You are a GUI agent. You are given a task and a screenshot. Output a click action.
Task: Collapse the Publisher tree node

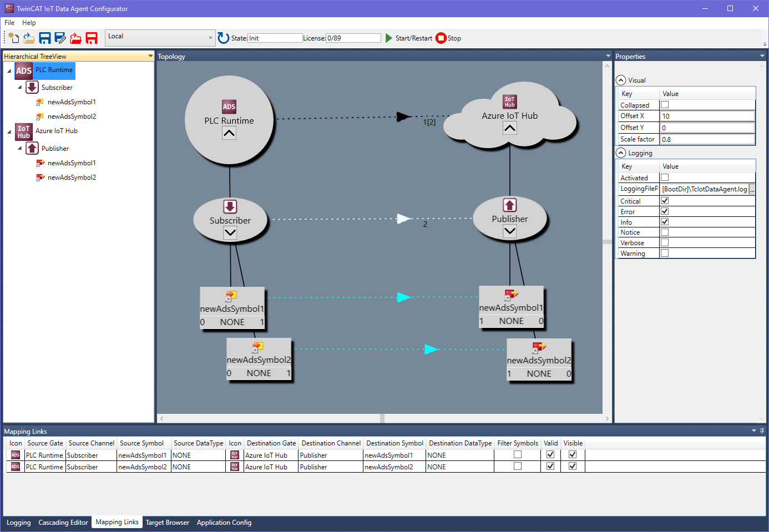[20, 148]
